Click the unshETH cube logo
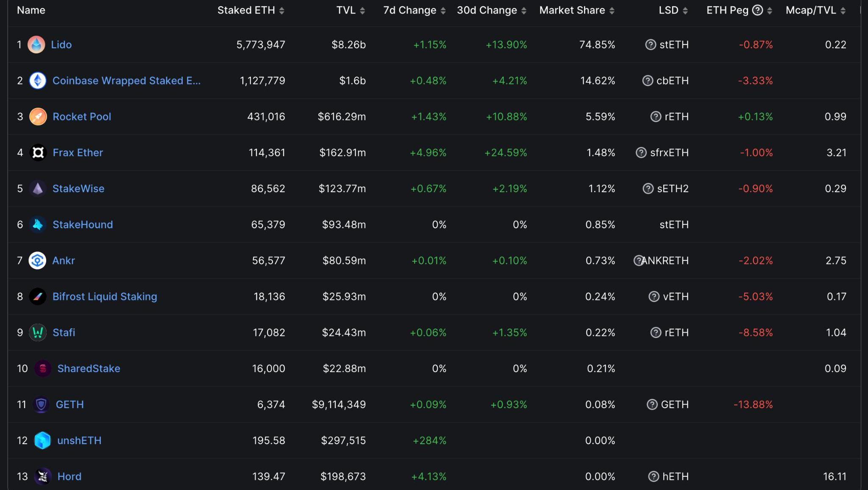The image size is (868, 490). pyautogui.click(x=42, y=440)
